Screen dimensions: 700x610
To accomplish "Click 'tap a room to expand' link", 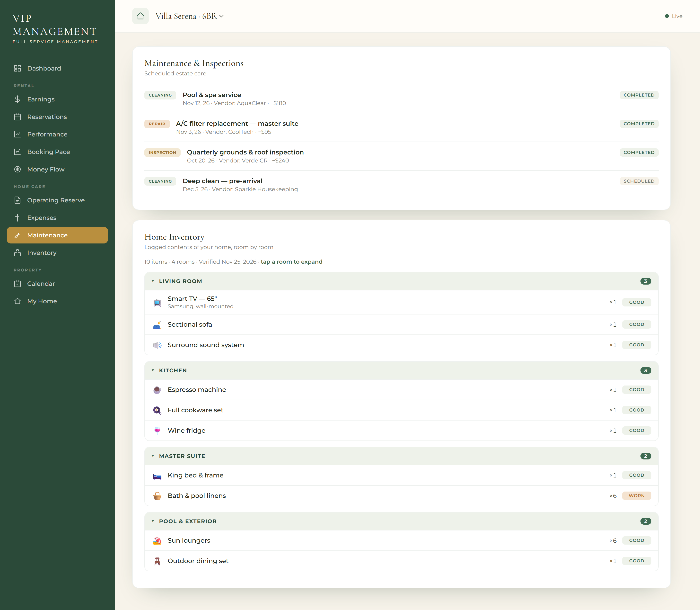I will (291, 262).
